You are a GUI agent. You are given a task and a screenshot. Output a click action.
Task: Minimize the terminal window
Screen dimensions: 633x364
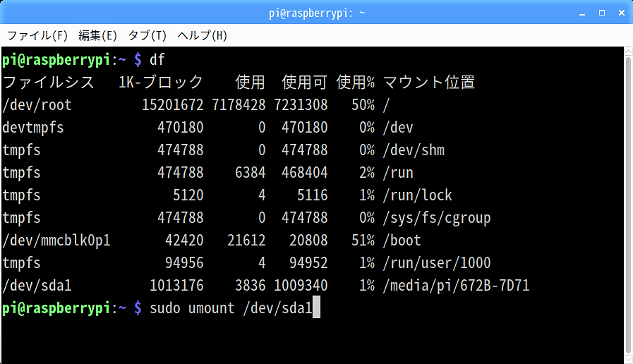pos(582,13)
